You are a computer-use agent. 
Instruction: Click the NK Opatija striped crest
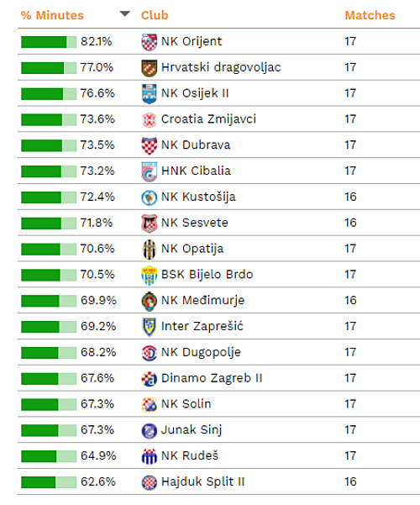click(150, 250)
